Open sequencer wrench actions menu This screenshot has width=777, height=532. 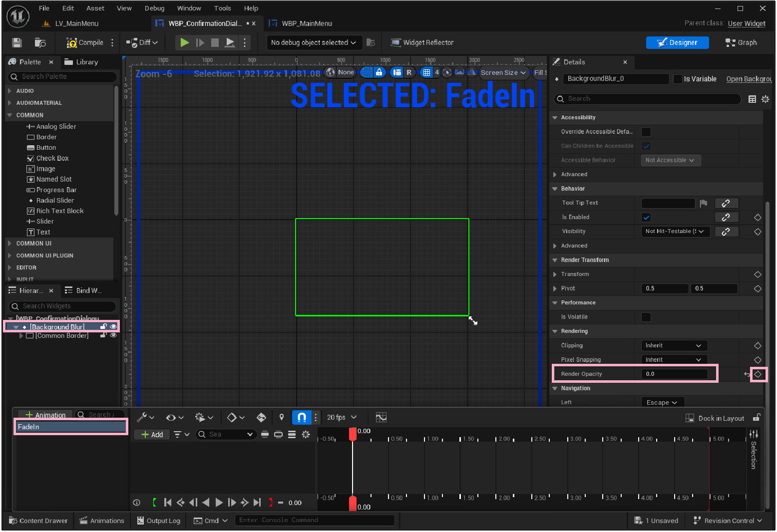(x=145, y=417)
